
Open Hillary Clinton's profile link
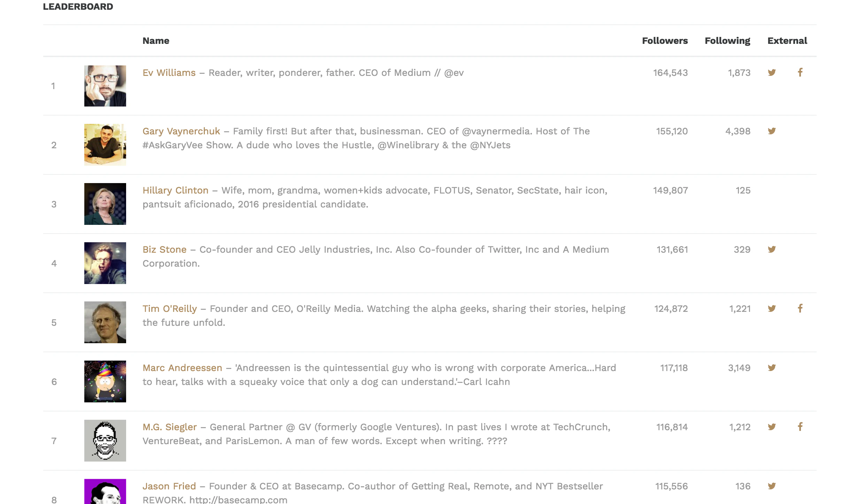click(176, 190)
